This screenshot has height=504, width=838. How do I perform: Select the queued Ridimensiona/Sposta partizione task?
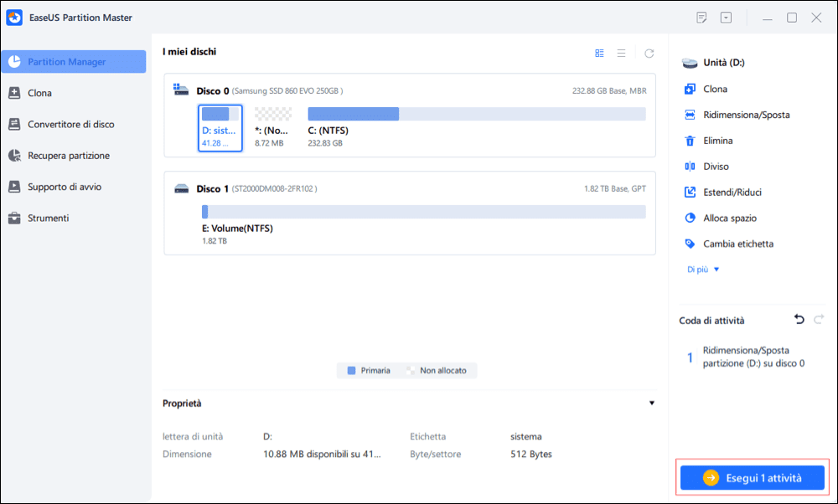tap(753, 357)
